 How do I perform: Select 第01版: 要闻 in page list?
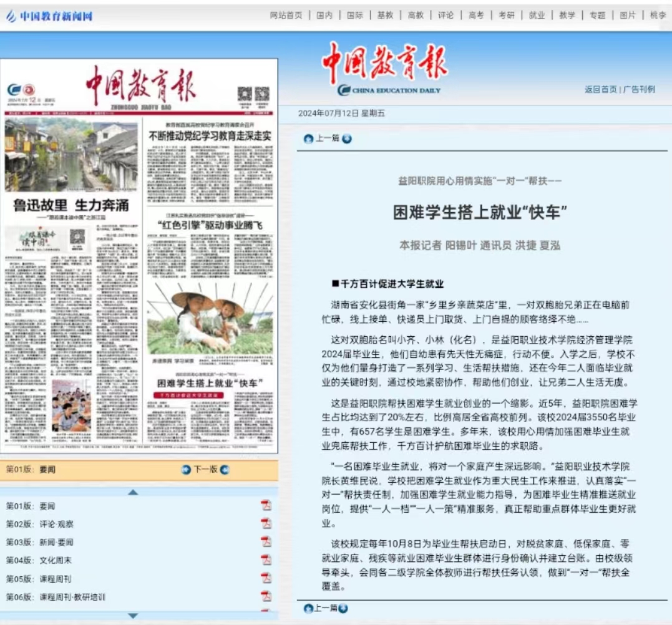[31, 506]
